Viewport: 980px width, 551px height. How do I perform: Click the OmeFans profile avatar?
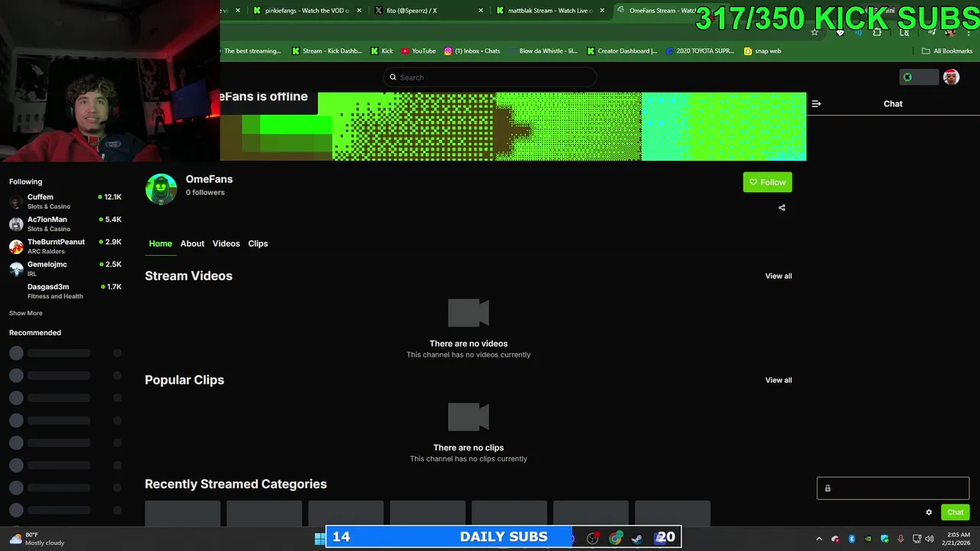(161, 189)
